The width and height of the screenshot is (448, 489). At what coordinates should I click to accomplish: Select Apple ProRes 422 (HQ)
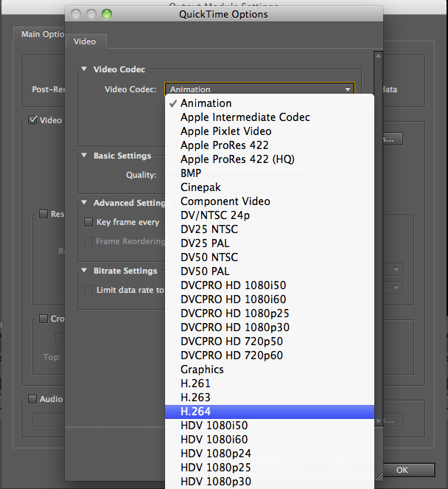[270, 159]
